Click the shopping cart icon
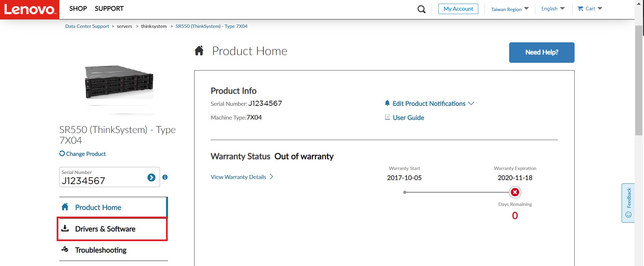 (x=581, y=9)
